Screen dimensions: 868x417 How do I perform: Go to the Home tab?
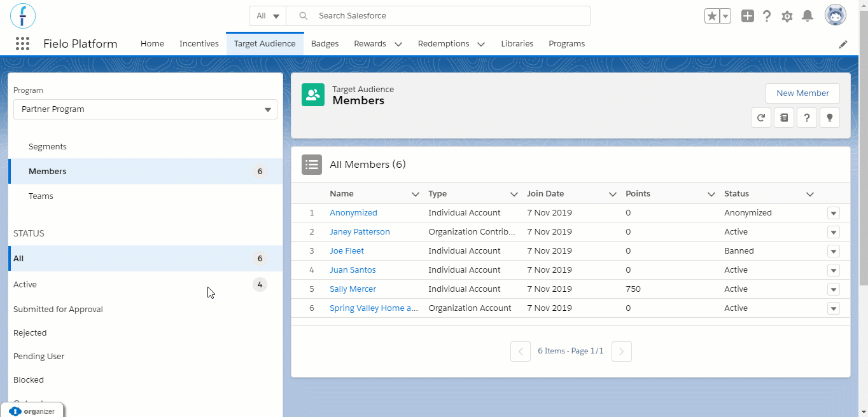[x=152, y=44]
